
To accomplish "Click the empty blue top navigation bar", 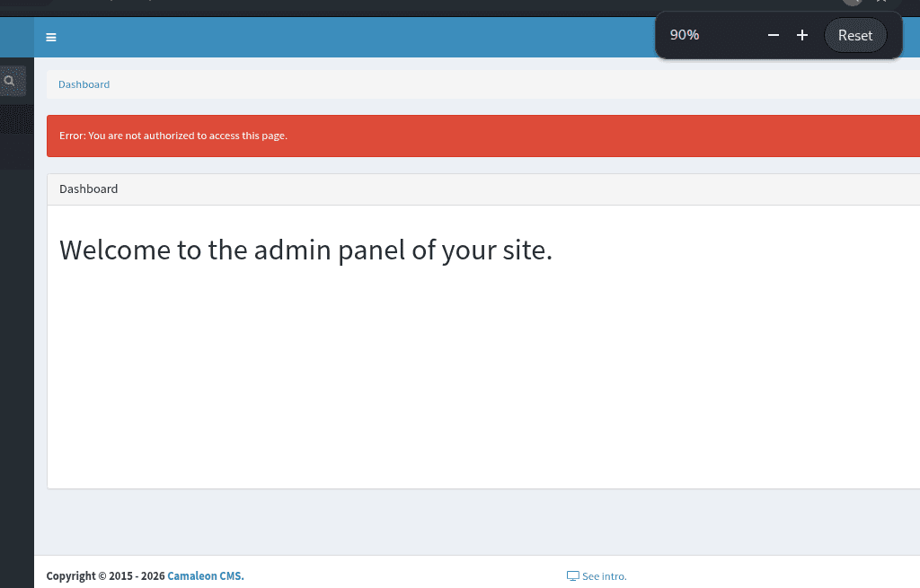I will (359, 38).
